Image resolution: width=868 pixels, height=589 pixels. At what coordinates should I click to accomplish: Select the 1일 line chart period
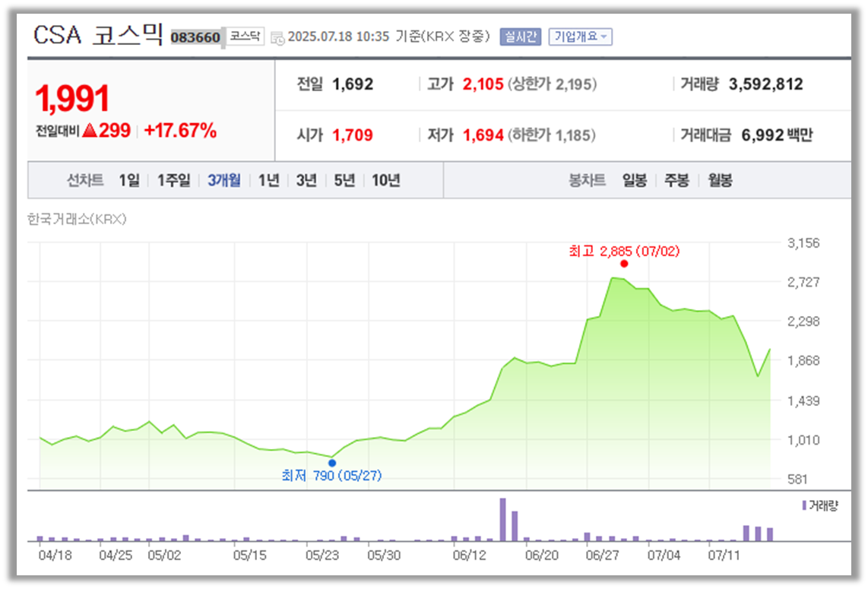(129, 180)
